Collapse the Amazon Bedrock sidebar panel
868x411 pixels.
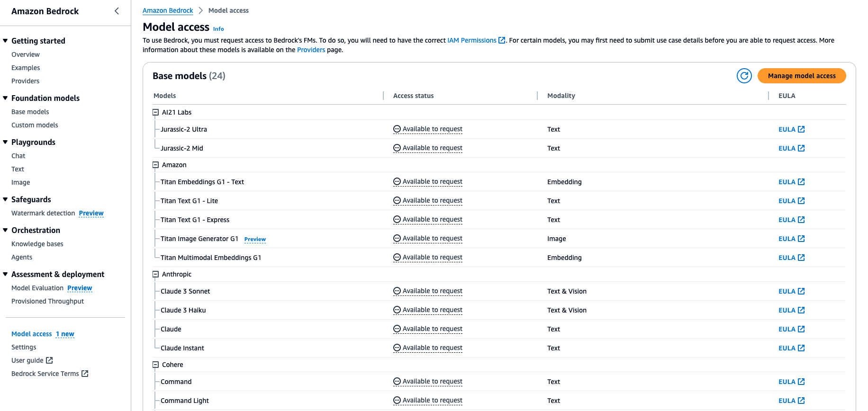pyautogui.click(x=117, y=11)
